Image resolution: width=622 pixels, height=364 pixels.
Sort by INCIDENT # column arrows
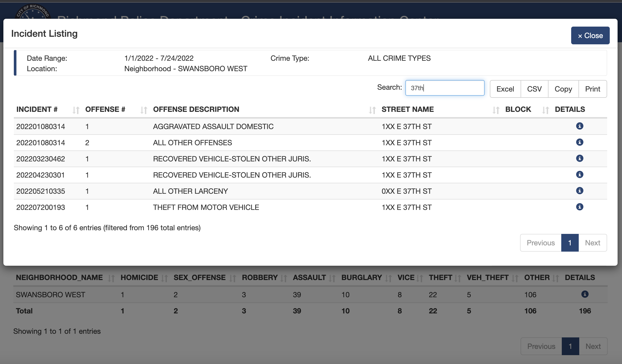(x=76, y=110)
